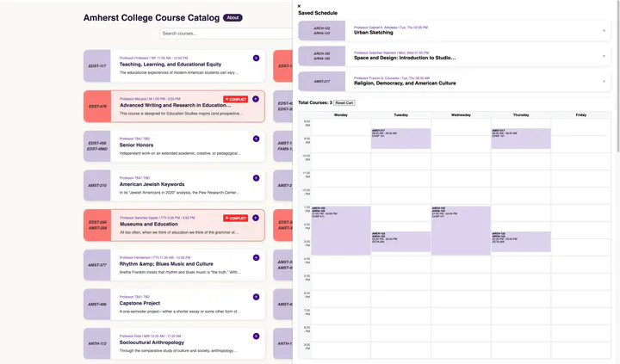Add Capstone Project using plus icon
The width and height of the screenshot is (620, 364).
click(x=256, y=297)
